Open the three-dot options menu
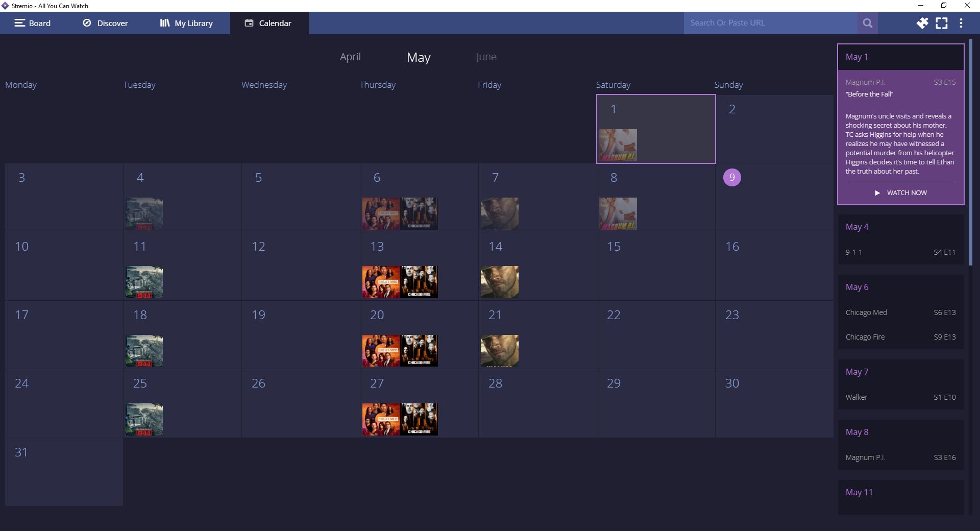Viewport: 980px width, 531px height. [961, 23]
